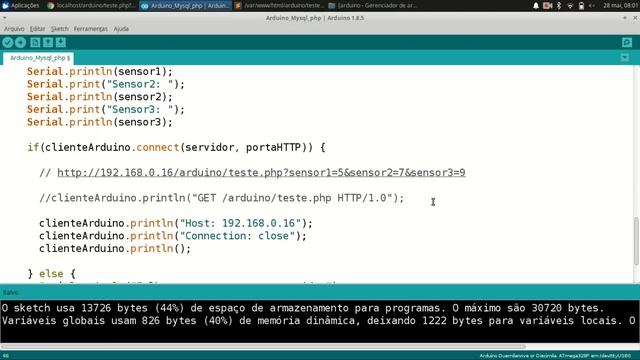Screen dimensions: 640x360
Task: Click the editor vertical scrollbar thumb
Action: [x=636, y=241]
